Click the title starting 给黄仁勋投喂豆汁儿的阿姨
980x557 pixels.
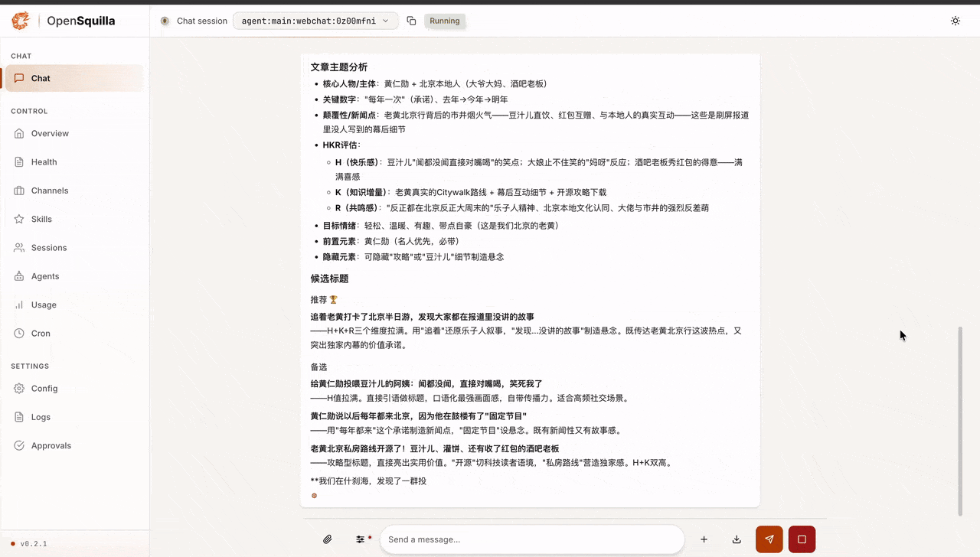pyautogui.click(x=426, y=383)
